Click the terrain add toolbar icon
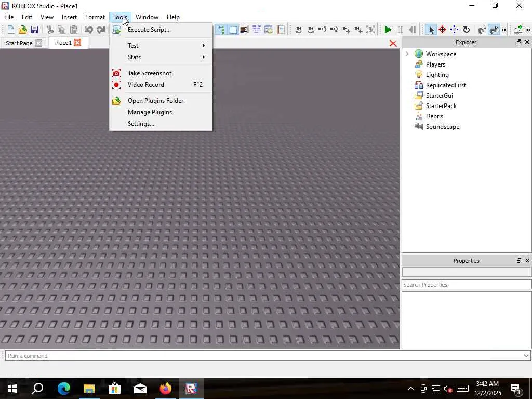This screenshot has height=399, width=532. click(x=518, y=30)
